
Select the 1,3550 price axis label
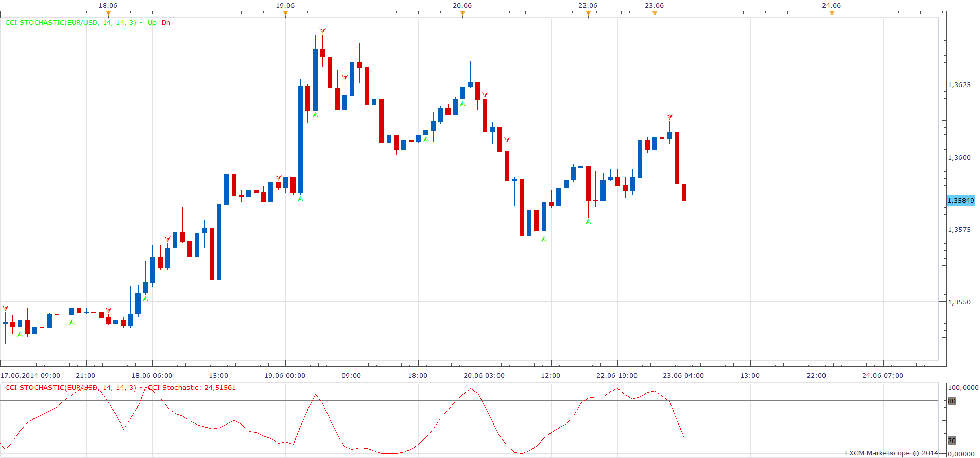pyautogui.click(x=959, y=302)
